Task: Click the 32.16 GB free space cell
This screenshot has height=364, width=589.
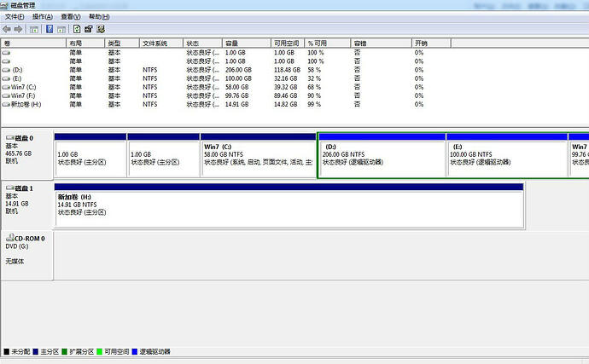Action: 285,78
